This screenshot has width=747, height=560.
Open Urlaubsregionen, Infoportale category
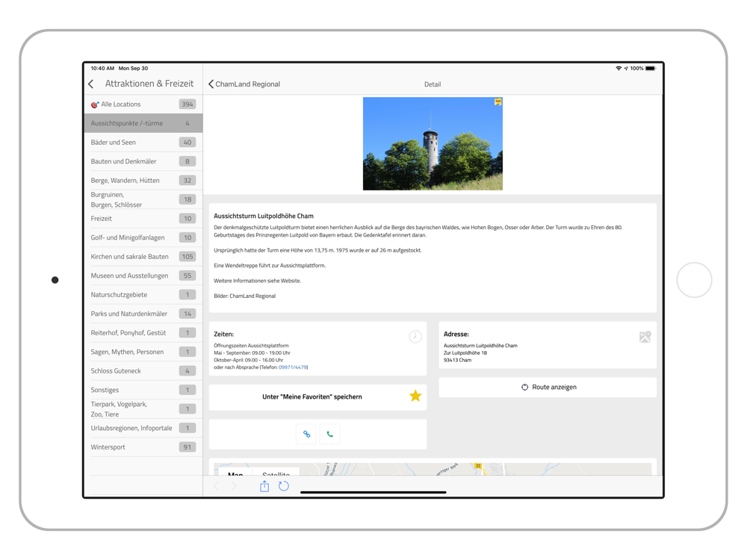143,428
